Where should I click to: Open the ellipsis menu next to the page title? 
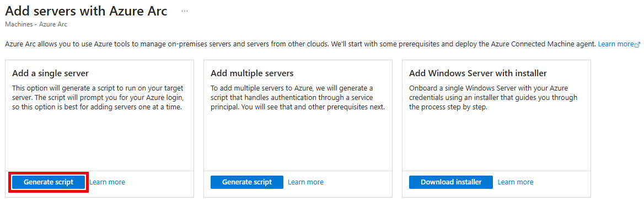185,12
